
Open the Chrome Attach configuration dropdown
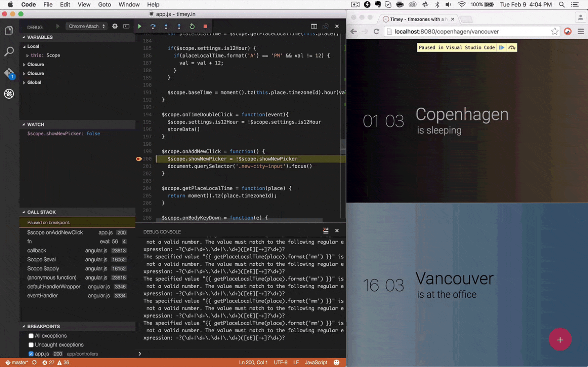[86, 26]
